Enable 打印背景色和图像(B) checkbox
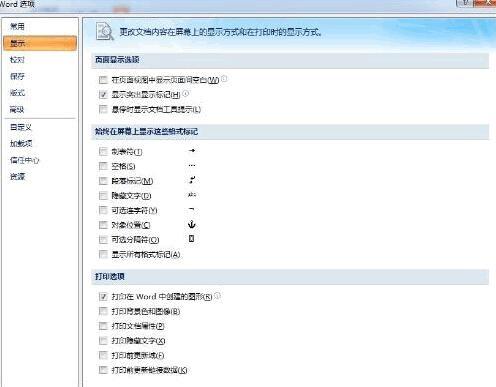The width and height of the screenshot is (496, 387). [x=103, y=311]
